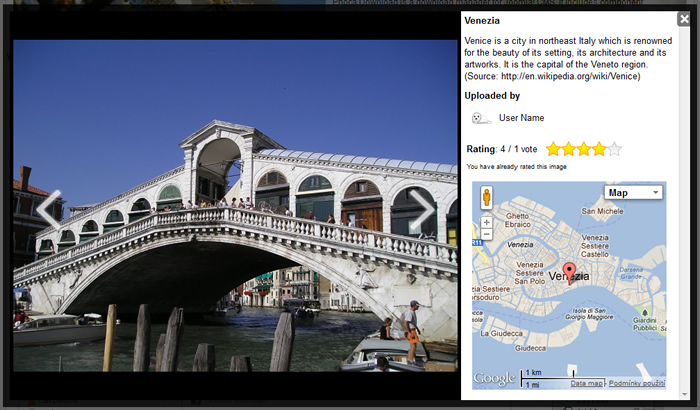Zoom in on the Google map
The width and height of the screenshot is (700, 410).
(x=487, y=222)
